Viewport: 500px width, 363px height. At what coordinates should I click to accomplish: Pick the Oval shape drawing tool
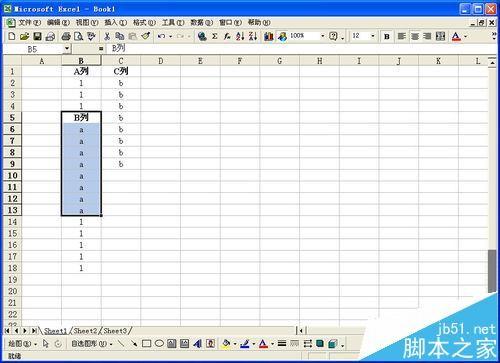pos(159,343)
